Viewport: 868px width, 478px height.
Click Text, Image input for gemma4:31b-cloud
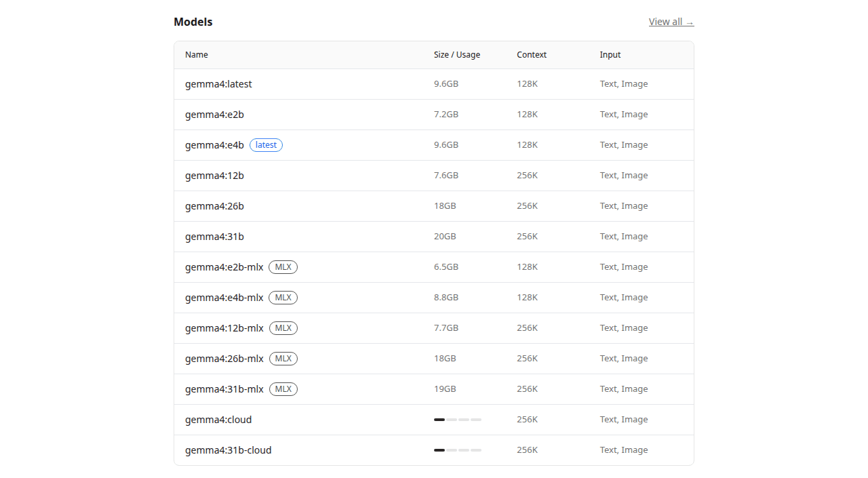click(624, 450)
